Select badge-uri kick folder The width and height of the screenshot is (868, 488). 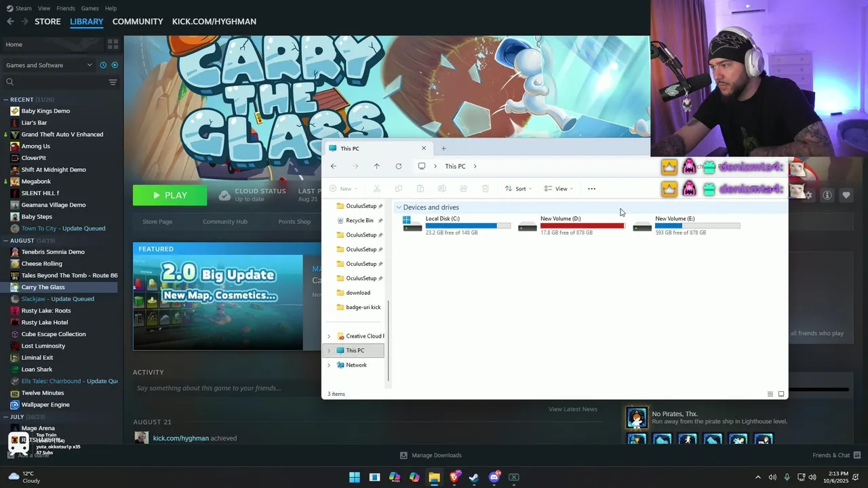click(x=363, y=307)
